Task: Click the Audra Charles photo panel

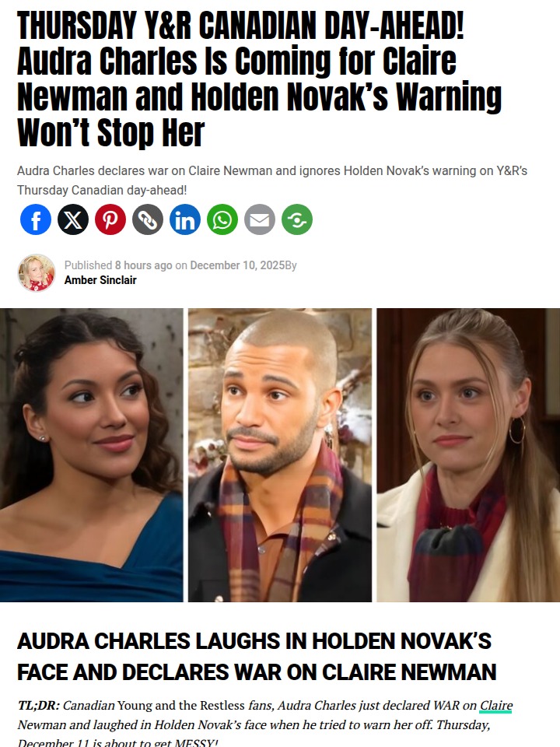Action: coord(92,455)
